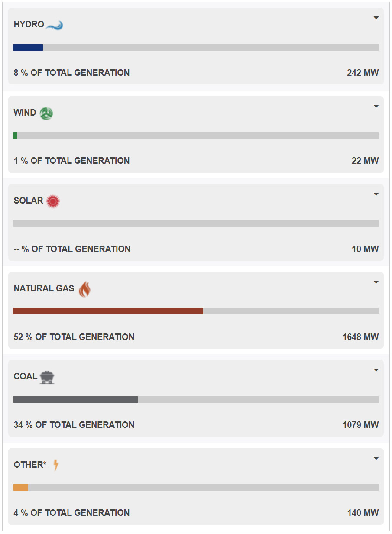
Task: Click the Hydro blue wave icon
Action: [x=55, y=25]
